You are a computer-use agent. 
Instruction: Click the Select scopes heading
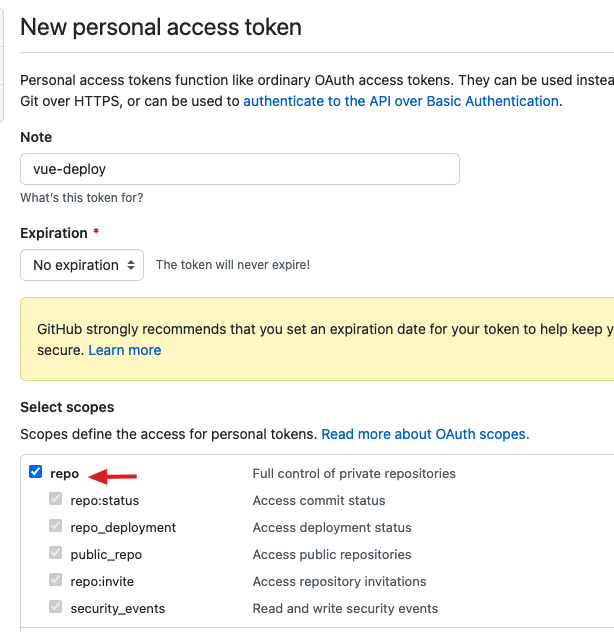click(x=67, y=407)
